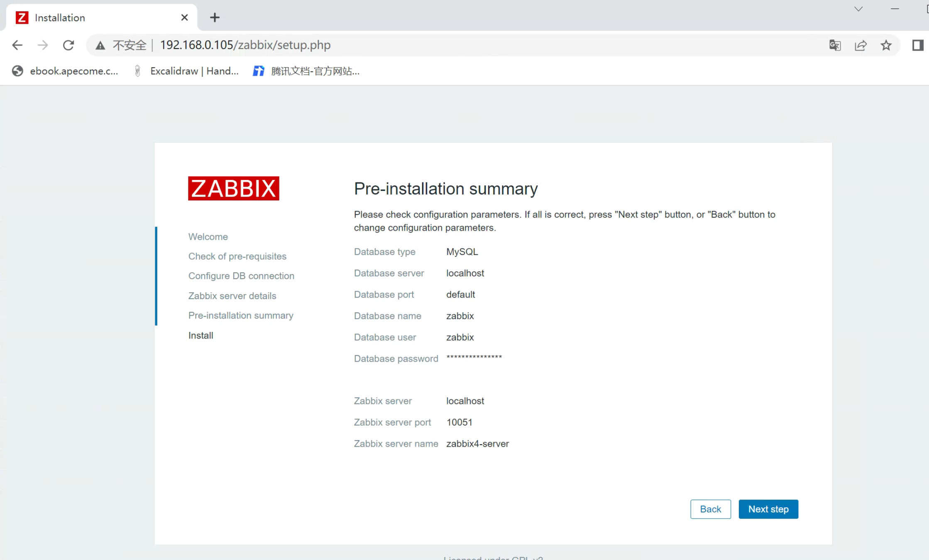Viewport: 929px width, 560px height.
Task: Close the Installation tab
Action: click(184, 17)
